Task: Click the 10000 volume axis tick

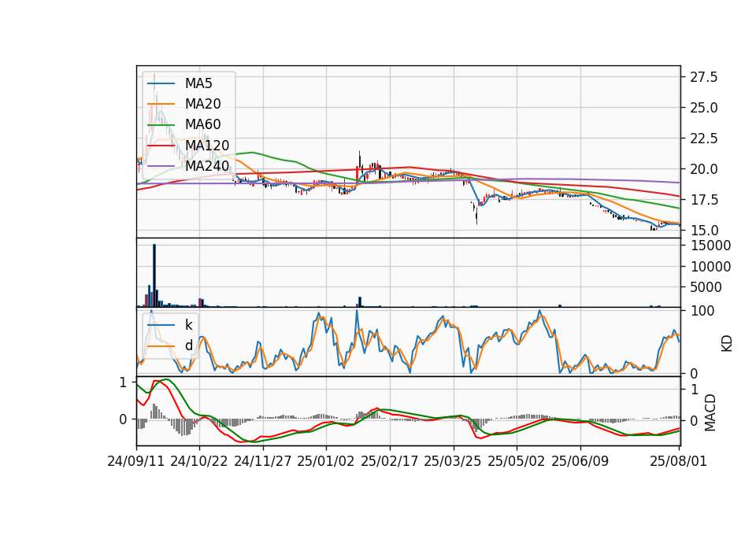Action: pyautogui.click(x=710, y=267)
